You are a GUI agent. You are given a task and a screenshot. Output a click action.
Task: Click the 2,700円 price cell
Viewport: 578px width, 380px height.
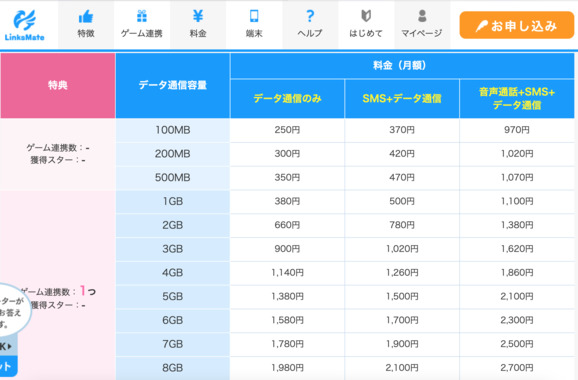pos(517,368)
